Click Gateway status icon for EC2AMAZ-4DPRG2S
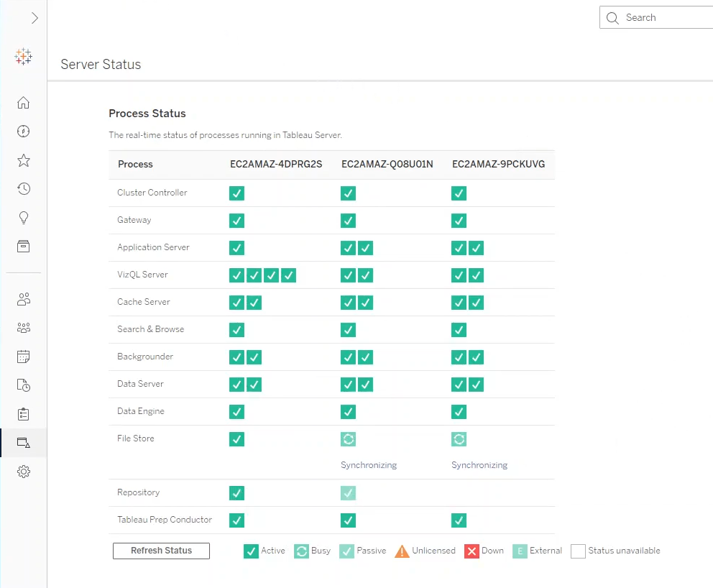The image size is (713, 588). pyautogui.click(x=236, y=221)
